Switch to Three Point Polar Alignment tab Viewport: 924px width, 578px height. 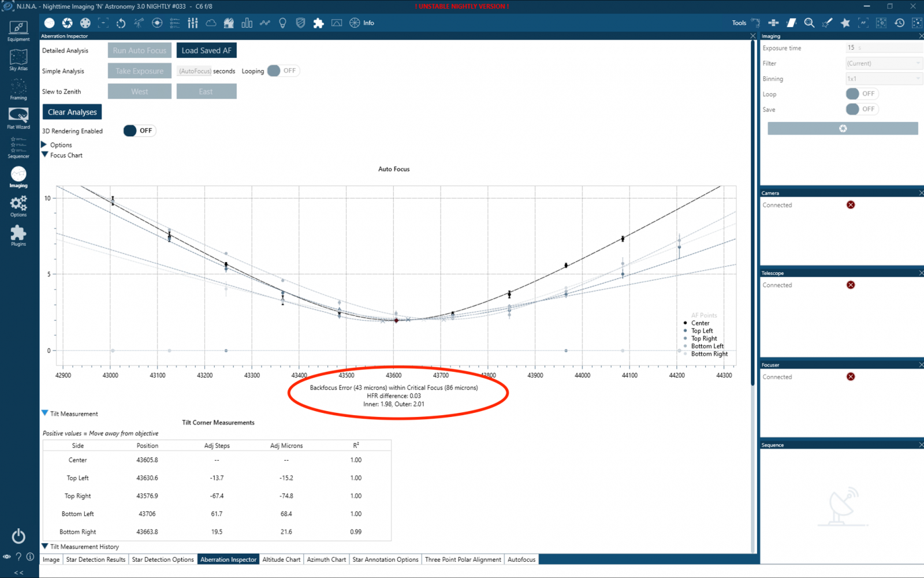click(463, 560)
